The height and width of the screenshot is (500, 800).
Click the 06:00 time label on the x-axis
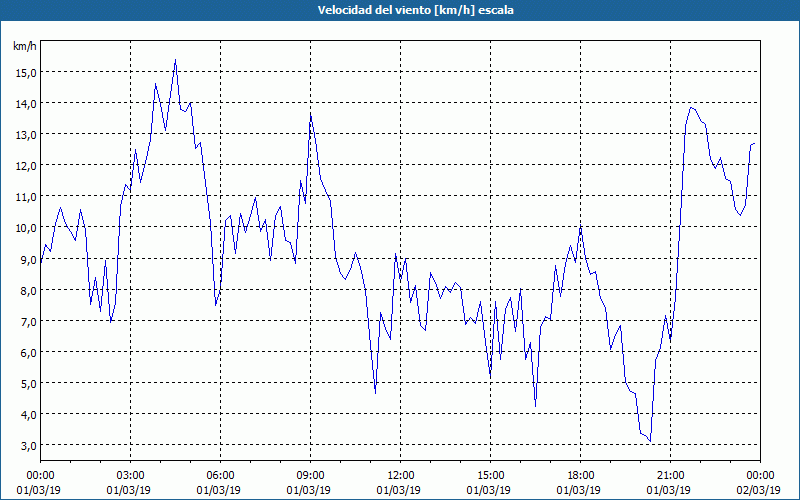click(x=220, y=476)
